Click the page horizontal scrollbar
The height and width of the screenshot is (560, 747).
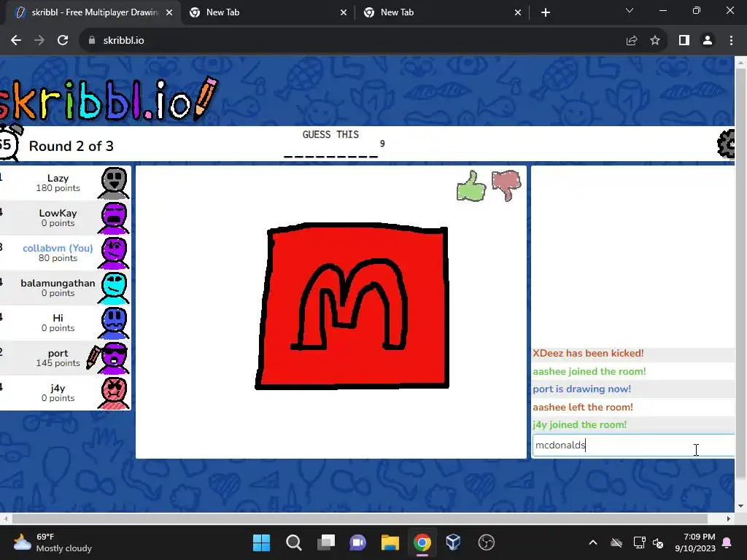tap(360, 518)
